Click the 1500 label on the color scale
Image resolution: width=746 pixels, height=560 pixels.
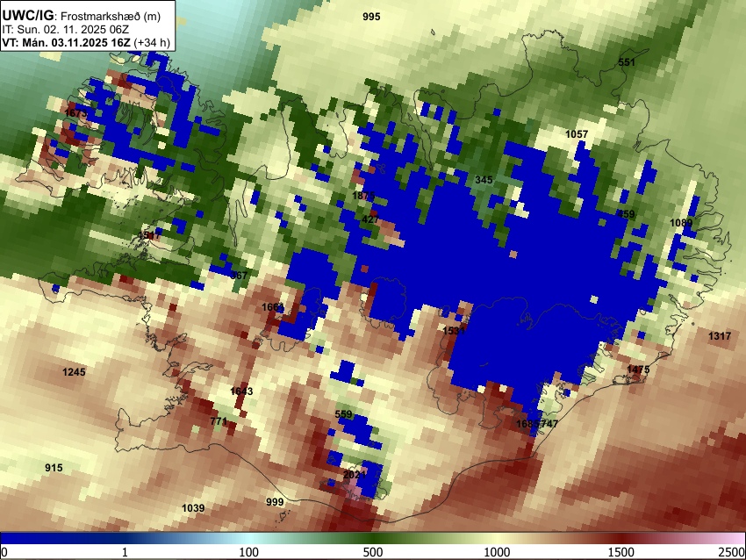pos(621,552)
